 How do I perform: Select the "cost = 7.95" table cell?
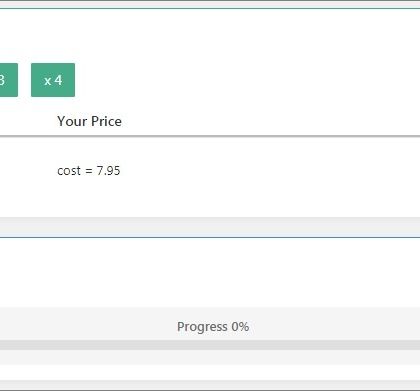click(x=89, y=171)
